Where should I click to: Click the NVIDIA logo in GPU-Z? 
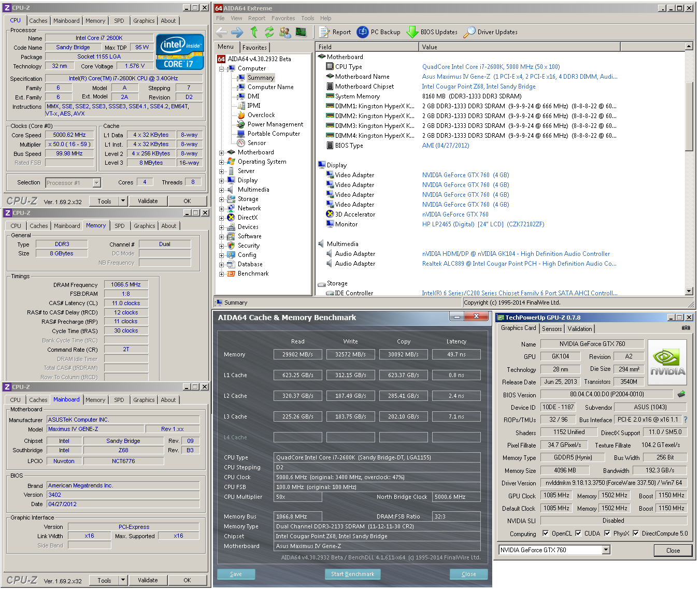click(667, 362)
